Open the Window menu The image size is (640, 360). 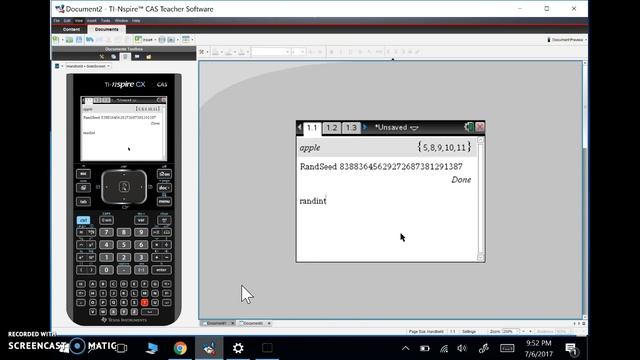pyautogui.click(x=121, y=20)
